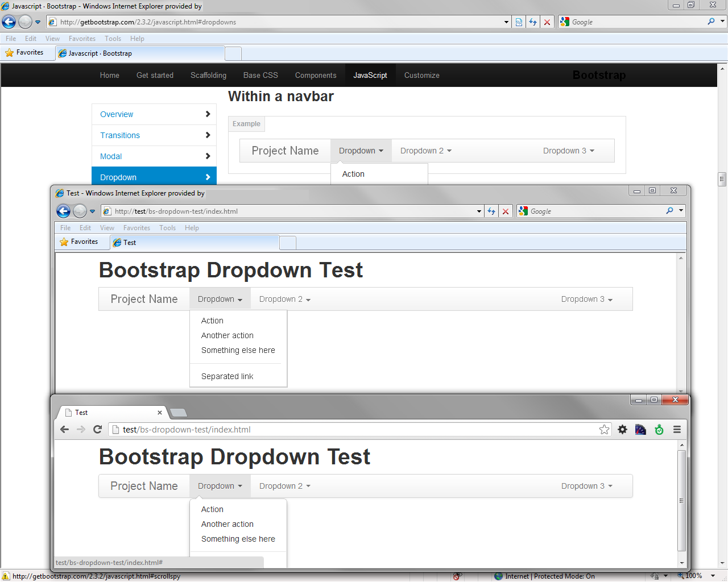Click Project Name brand in Chrome test page
This screenshot has height=582, width=728.
point(144,486)
